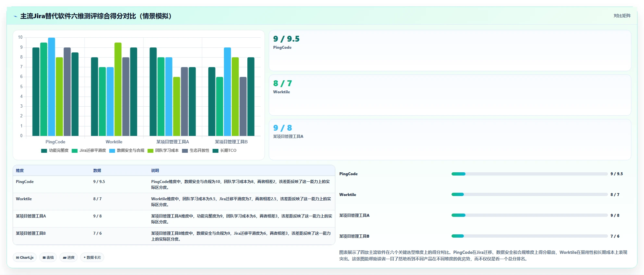Click the PingCode description text in the table
Screen dimensions: 644x275
pos(241,185)
